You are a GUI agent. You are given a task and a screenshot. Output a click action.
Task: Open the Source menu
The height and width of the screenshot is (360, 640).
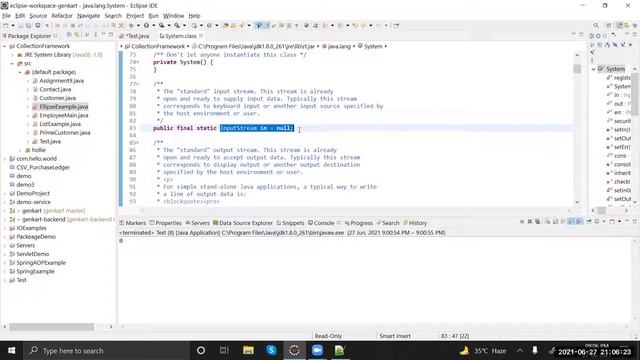[x=38, y=16]
